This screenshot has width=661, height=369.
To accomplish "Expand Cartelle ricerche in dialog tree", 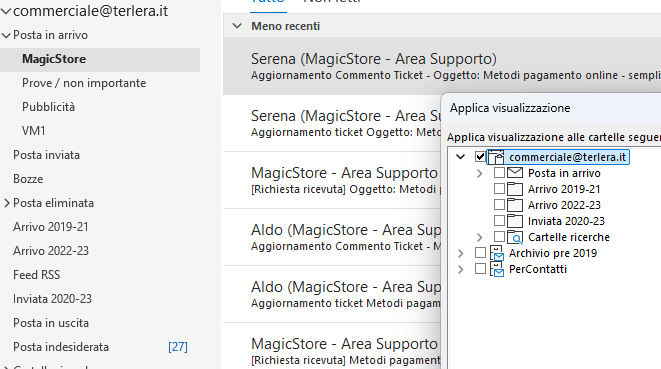I will [x=479, y=237].
